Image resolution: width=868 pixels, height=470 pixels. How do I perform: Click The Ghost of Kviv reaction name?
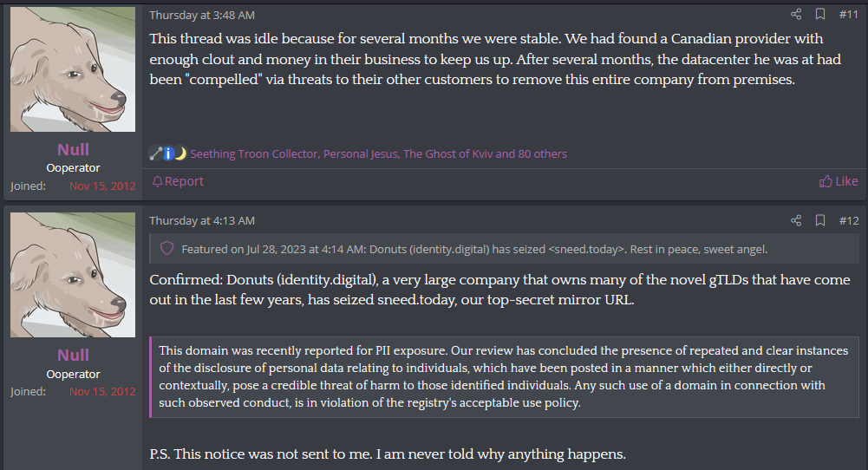coord(448,153)
